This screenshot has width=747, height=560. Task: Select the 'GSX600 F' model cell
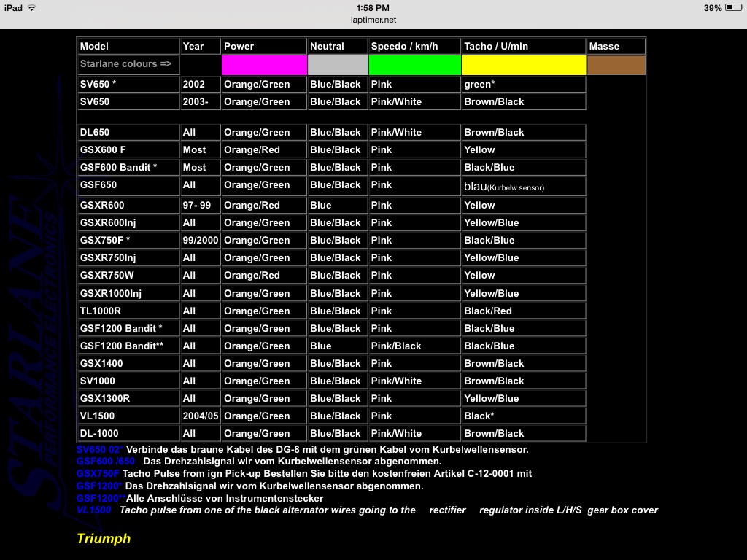click(128, 150)
